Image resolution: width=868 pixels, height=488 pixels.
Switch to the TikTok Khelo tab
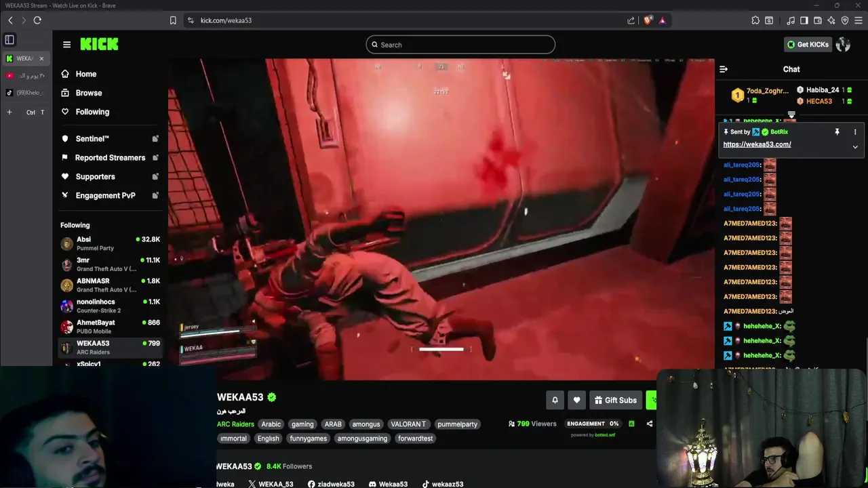point(26,93)
